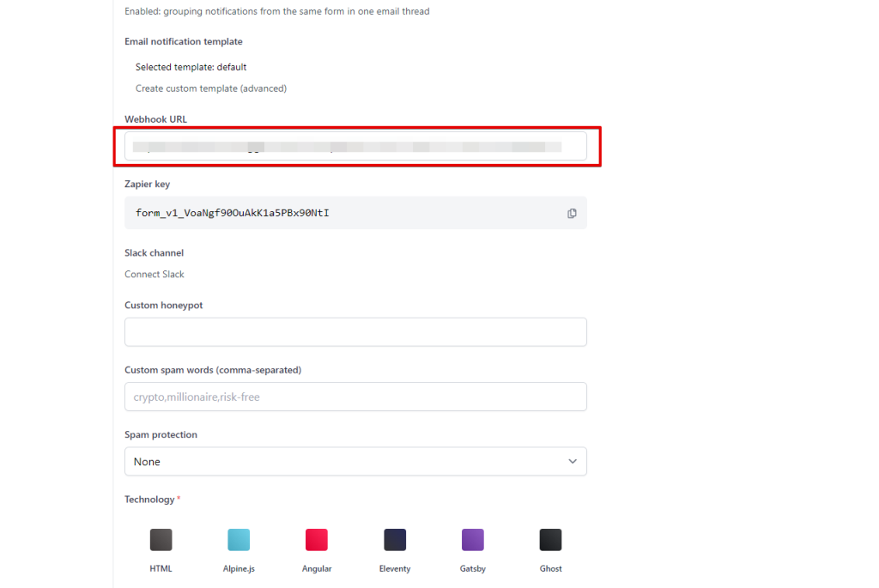Click the Connect Slack link
Viewport: 879px width, 588px height.
pyautogui.click(x=155, y=275)
